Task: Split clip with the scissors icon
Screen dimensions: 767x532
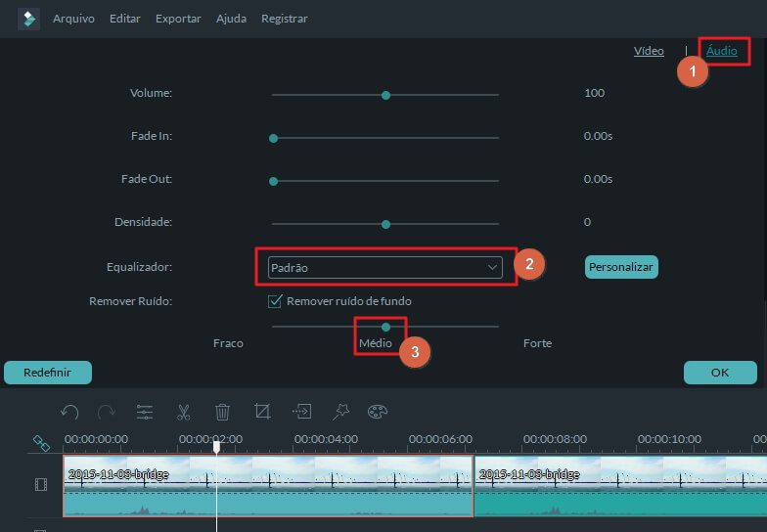Action: pos(184,413)
